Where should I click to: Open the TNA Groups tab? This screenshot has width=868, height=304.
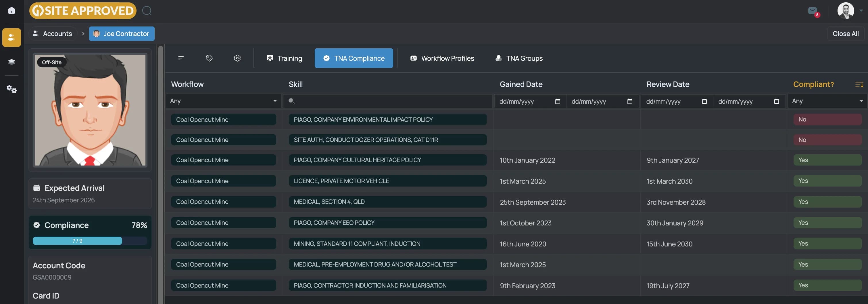[519, 58]
